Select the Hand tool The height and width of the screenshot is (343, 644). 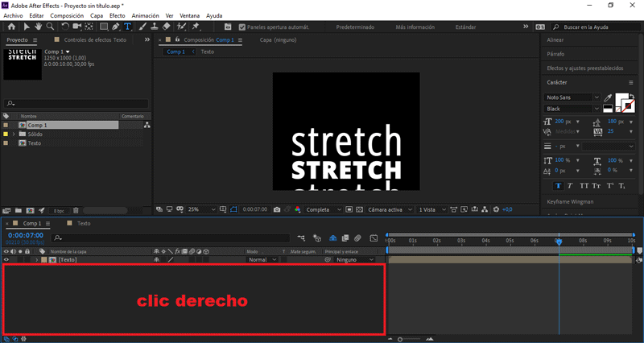pyautogui.click(x=37, y=27)
